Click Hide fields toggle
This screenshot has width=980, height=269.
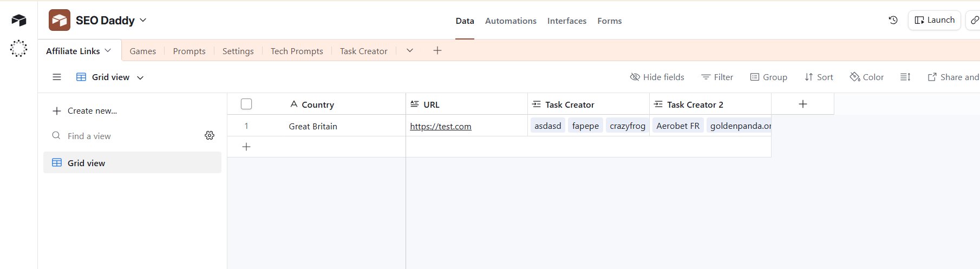(x=657, y=77)
